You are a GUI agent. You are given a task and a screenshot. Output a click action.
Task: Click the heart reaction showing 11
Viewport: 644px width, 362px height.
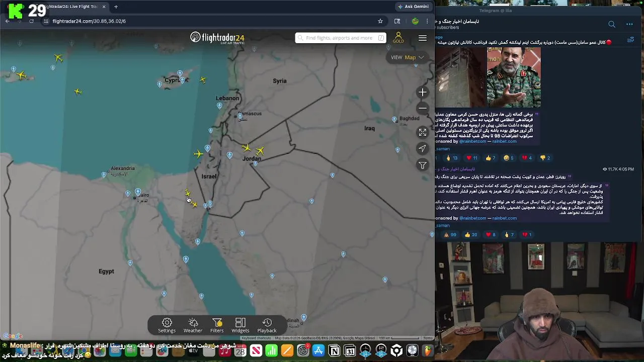click(471, 158)
